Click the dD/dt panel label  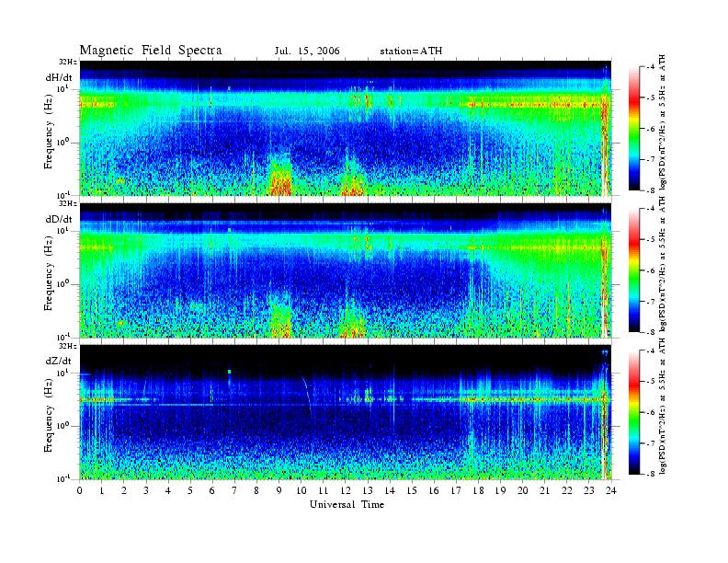pos(59,219)
